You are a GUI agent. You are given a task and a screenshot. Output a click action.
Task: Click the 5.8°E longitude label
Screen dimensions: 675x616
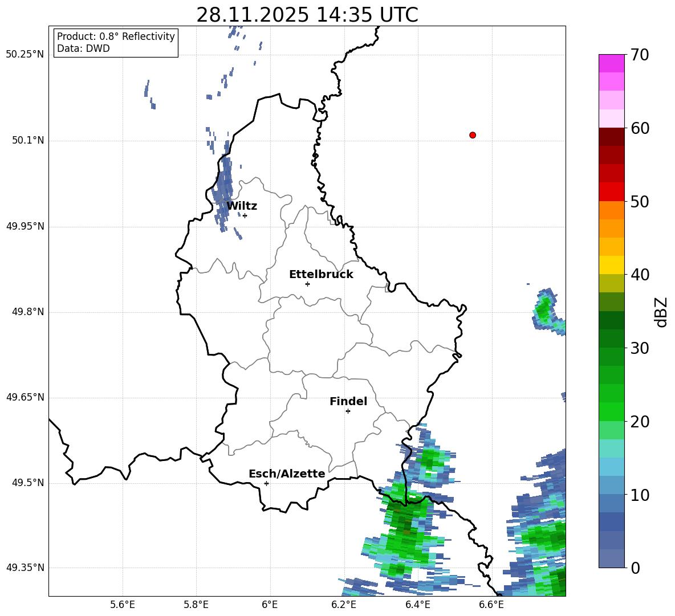tap(196, 605)
